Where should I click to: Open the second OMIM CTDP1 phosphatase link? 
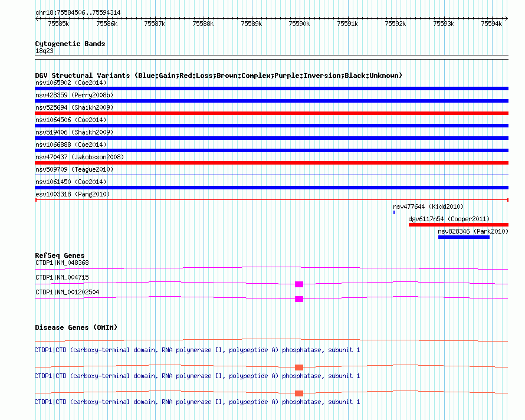(x=197, y=376)
